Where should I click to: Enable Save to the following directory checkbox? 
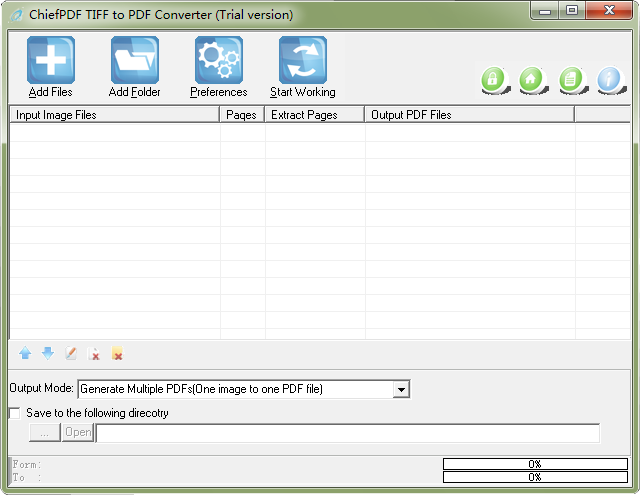pos(15,413)
